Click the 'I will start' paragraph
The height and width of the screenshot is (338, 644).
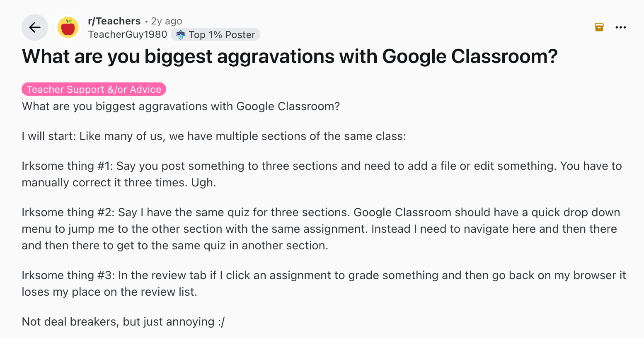coord(214,136)
